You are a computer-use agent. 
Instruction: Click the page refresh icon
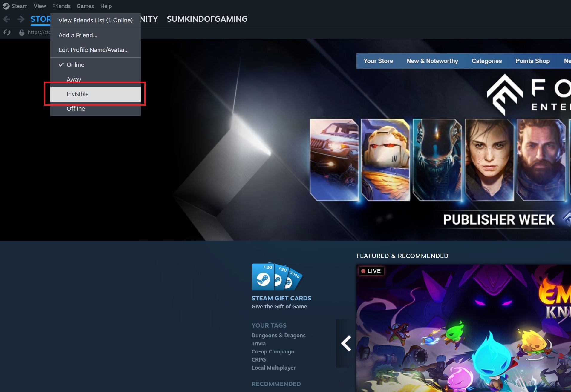7,32
